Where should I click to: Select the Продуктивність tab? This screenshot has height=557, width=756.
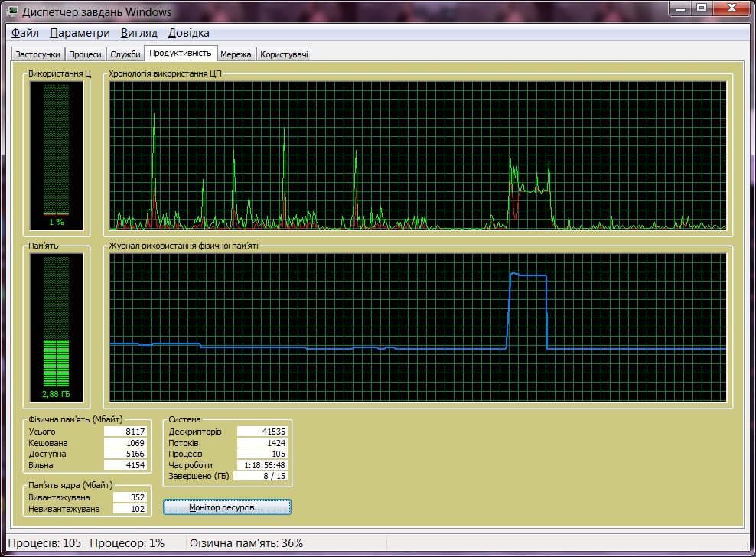click(181, 53)
